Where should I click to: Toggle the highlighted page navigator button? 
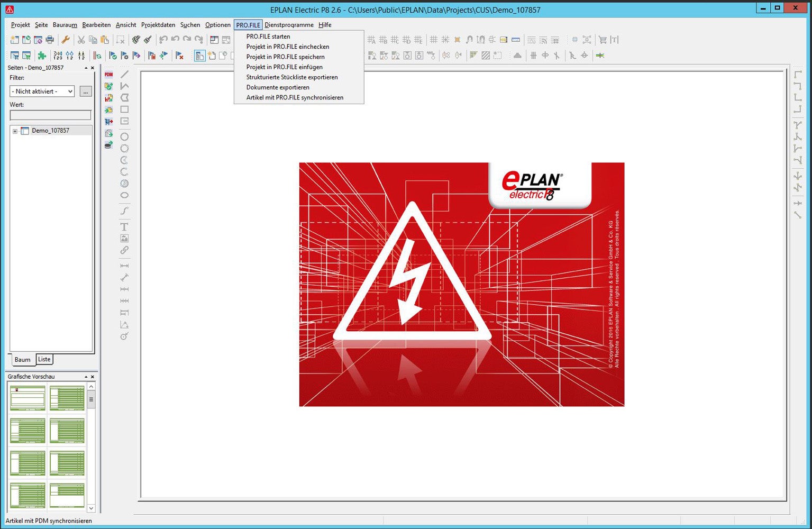[199, 56]
